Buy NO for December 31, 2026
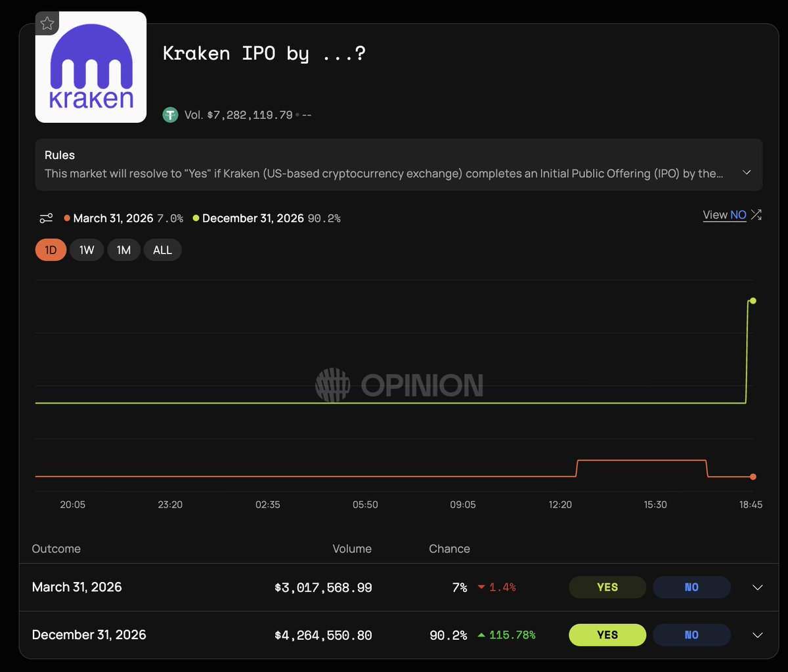 [x=691, y=635]
